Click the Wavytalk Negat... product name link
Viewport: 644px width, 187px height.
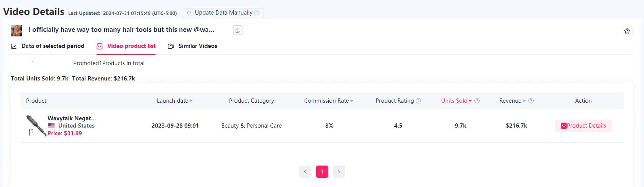[x=72, y=118]
